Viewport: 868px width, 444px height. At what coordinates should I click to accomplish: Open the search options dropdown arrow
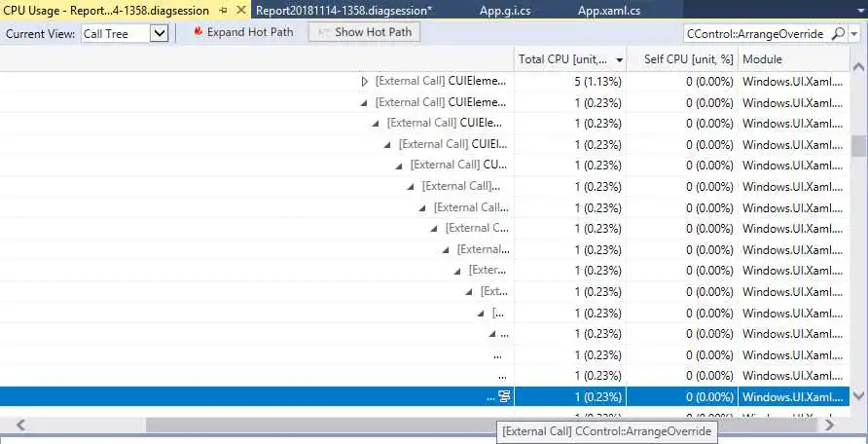coord(854,34)
